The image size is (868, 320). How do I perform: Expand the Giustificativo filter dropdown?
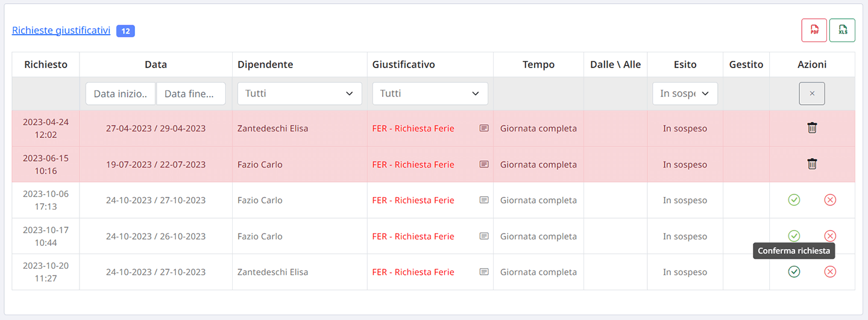click(x=430, y=93)
